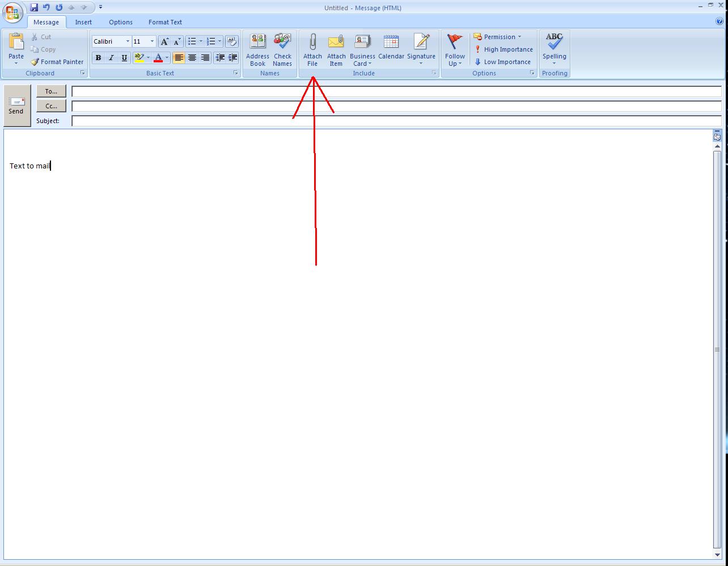This screenshot has height=566, width=728.
Task: Send the email message
Action: click(x=16, y=105)
